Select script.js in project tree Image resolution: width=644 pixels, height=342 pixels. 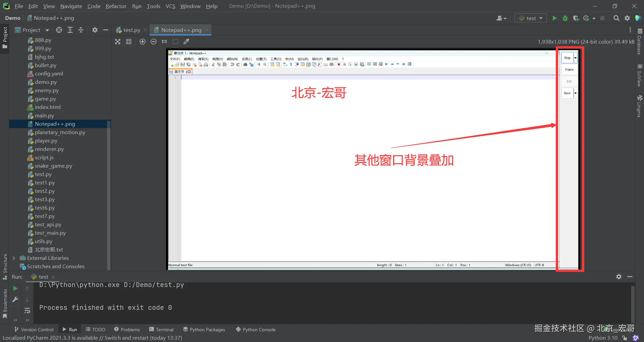pyautogui.click(x=44, y=158)
